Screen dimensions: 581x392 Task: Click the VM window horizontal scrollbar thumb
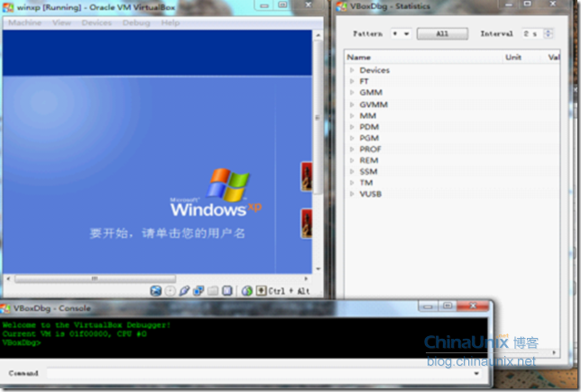point(96,278)
